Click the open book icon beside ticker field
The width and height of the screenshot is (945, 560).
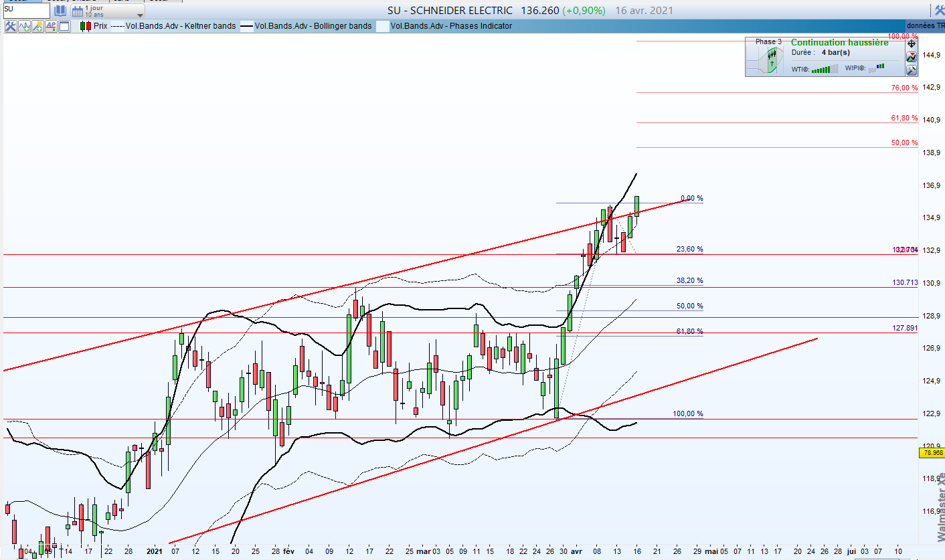pos(60,11)
